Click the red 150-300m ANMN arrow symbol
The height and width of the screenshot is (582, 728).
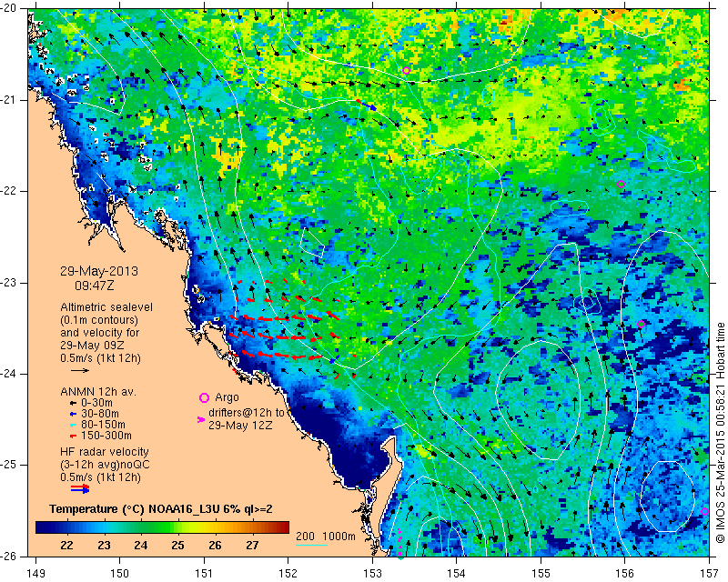coord(73,436)
